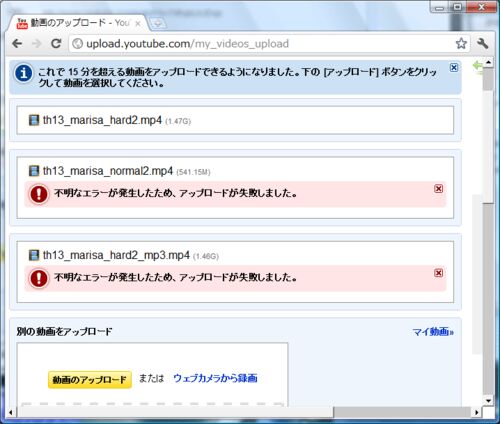Click the browser forward arrow

(36, 43)
